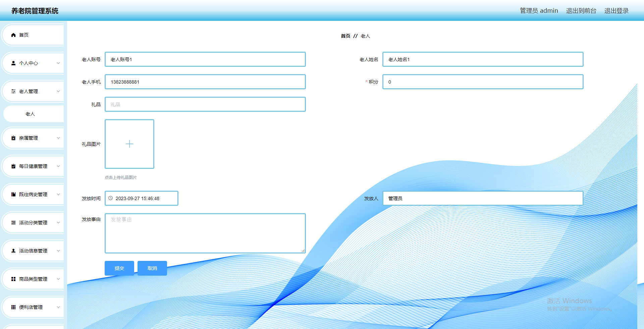This screenshot has height=329, width=644.
Task: Click the 既往病史管理 history icon
Action: coord(13,194)
